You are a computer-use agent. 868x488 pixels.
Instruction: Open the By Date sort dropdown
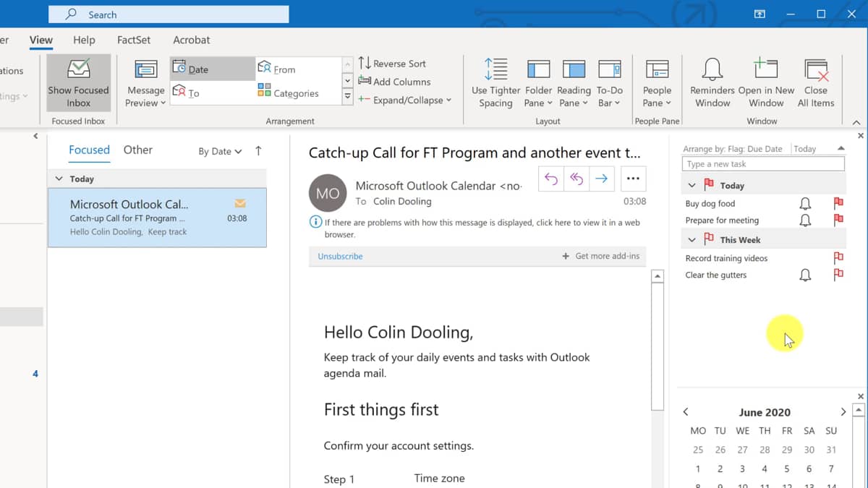tap(220, 151)
